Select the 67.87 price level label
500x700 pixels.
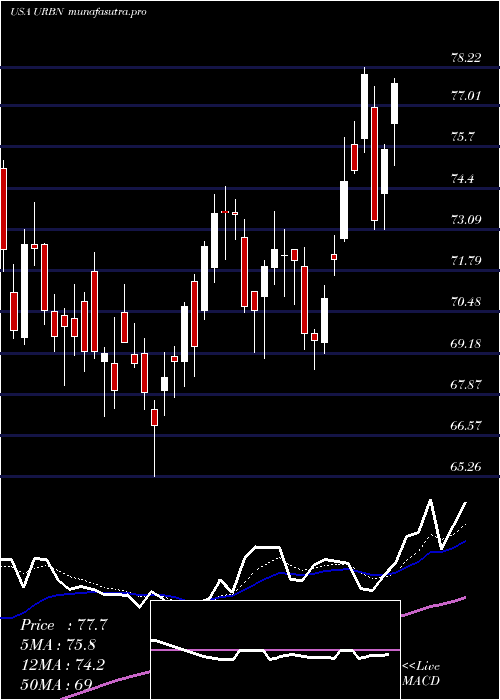(466, 384)
